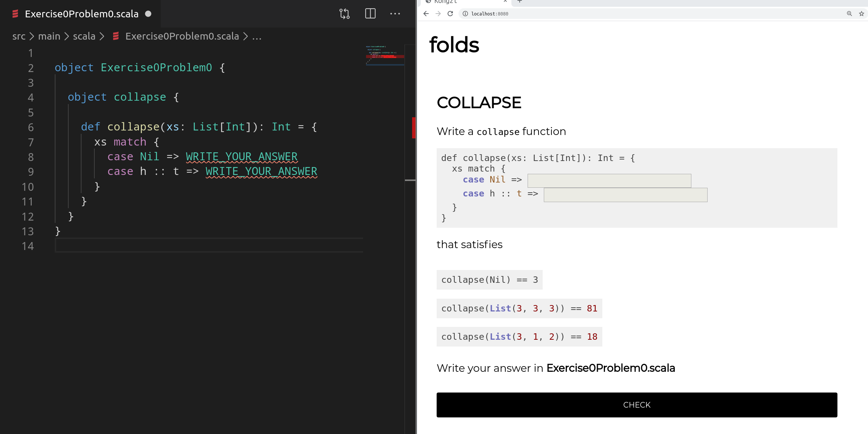
Task: Click the case Nil answer input box
Action: (x=609, y=181)
